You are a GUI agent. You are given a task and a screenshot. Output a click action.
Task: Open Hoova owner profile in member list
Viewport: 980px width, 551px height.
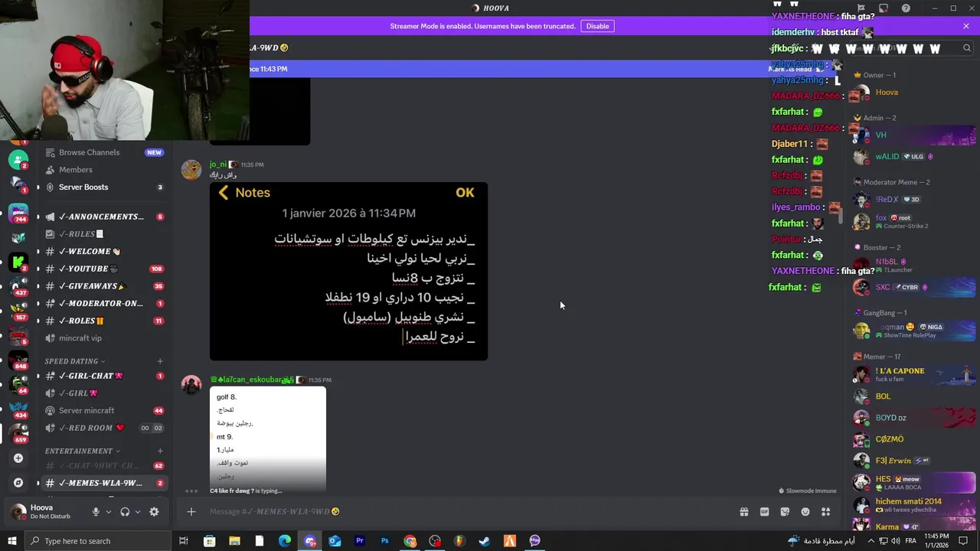(x=912, y=93)
